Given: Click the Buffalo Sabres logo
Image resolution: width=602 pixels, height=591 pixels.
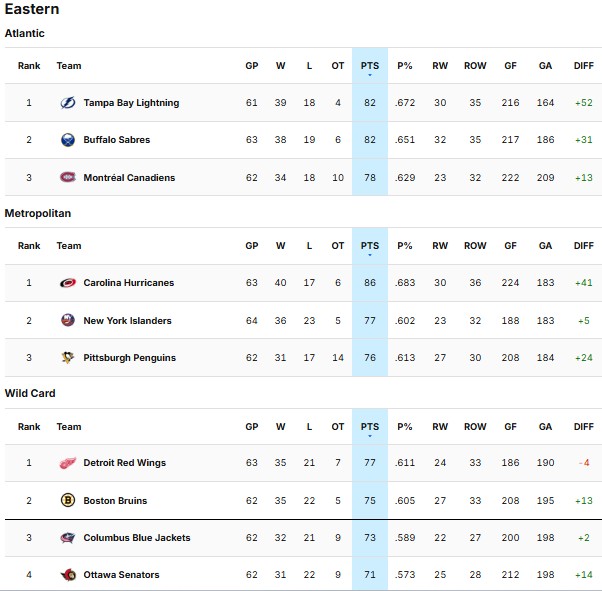Looking at the screenshot, I should tap(68, 140).
